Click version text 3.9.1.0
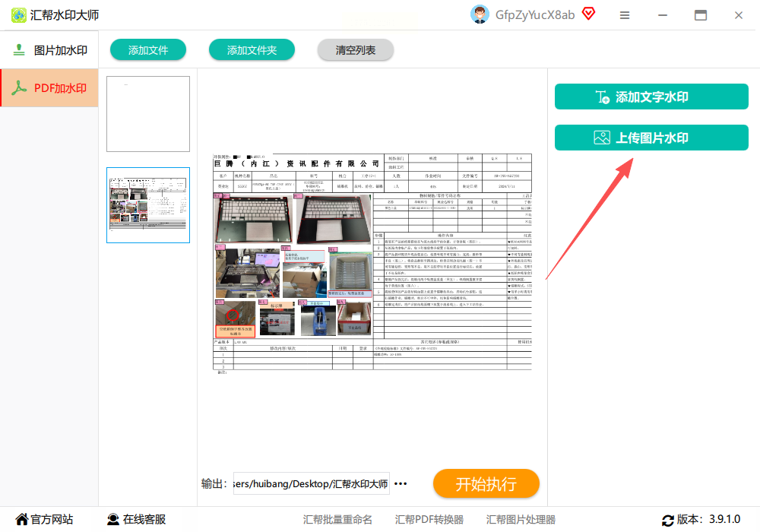The height and width of the screenshot is (532, 760). tap(724, 519)
